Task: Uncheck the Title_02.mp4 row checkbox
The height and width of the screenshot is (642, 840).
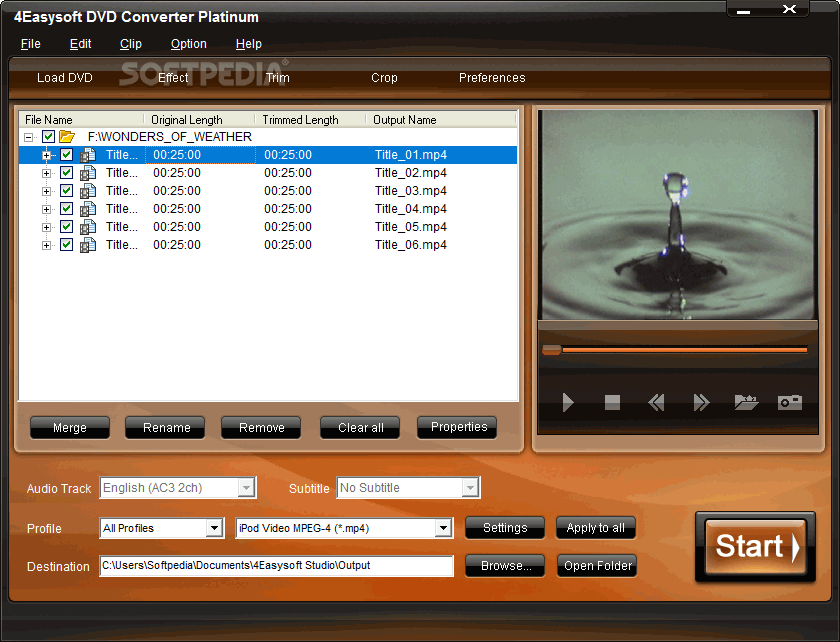Action: coord(66,173)
